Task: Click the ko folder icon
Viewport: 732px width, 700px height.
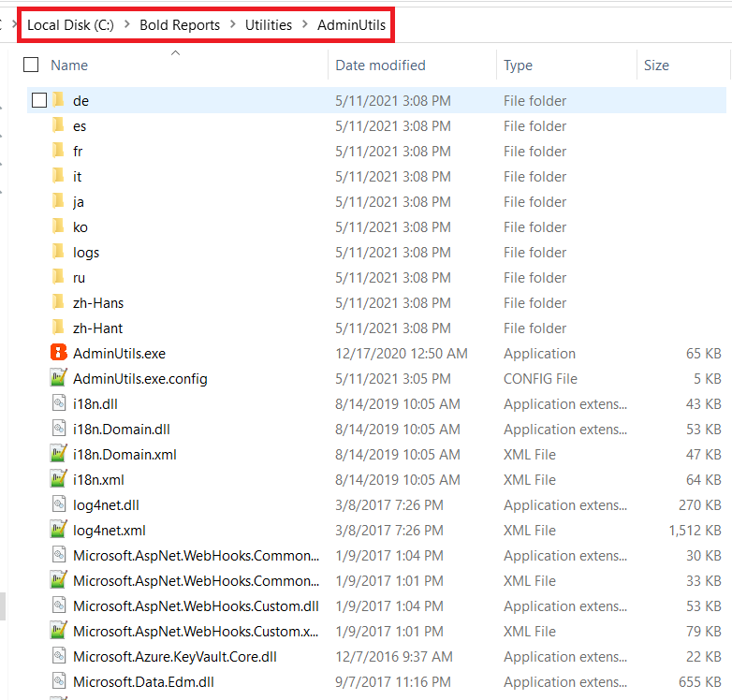Action: pyautogui.click(x=58, y=226)
